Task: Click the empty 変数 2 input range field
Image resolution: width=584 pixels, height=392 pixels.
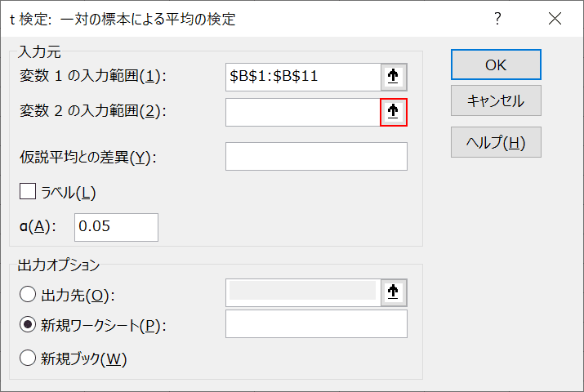Action: tap(303, 112)
